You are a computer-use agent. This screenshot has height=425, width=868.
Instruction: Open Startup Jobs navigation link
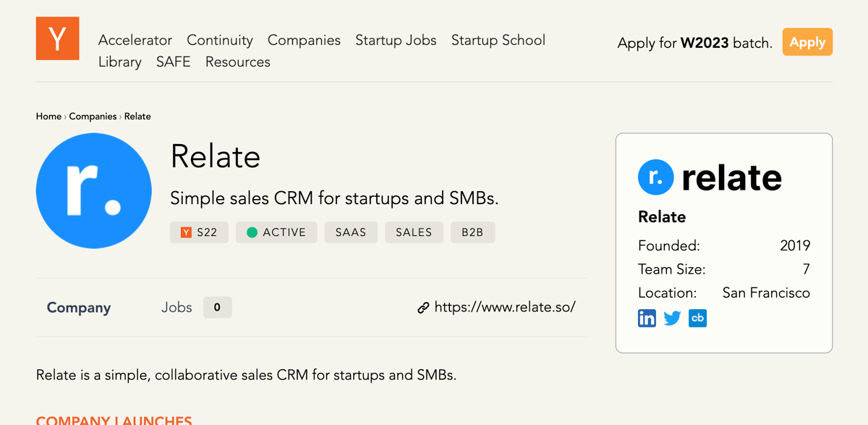[x=396, y=40]
